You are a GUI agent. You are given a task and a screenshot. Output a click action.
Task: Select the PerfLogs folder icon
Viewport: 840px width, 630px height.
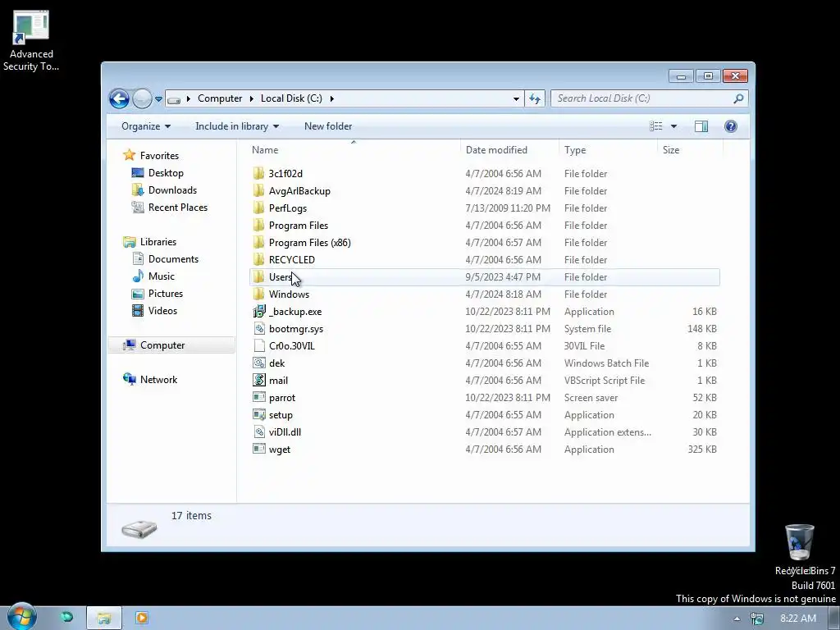[258, 208]
